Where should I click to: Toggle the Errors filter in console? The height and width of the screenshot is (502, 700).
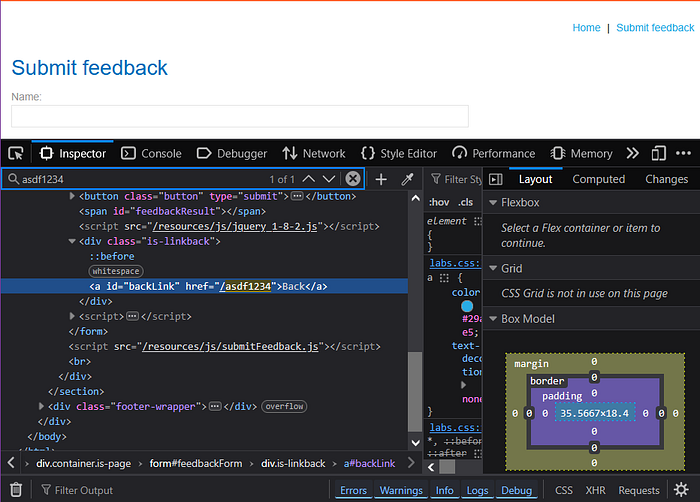[353, 490]
